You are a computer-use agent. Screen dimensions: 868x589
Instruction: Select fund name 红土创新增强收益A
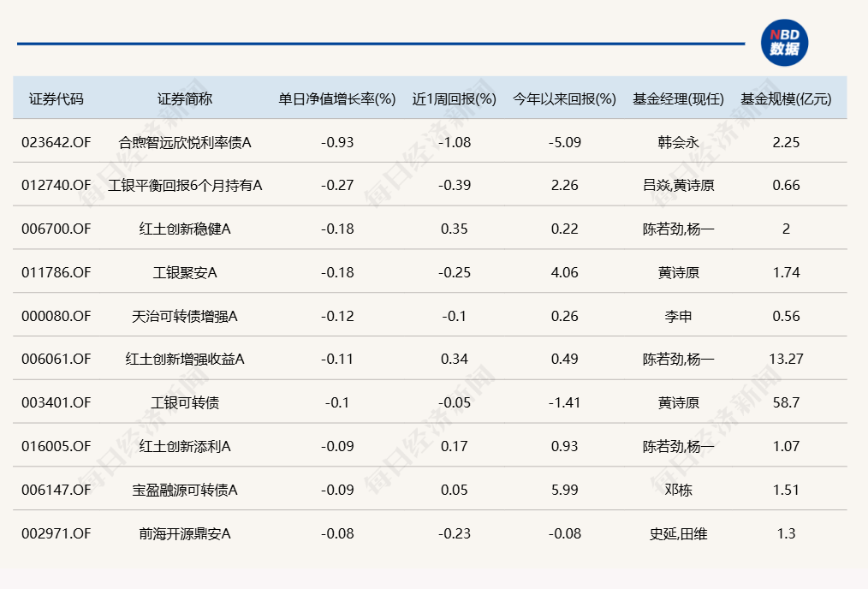click(x=185, y=359)
